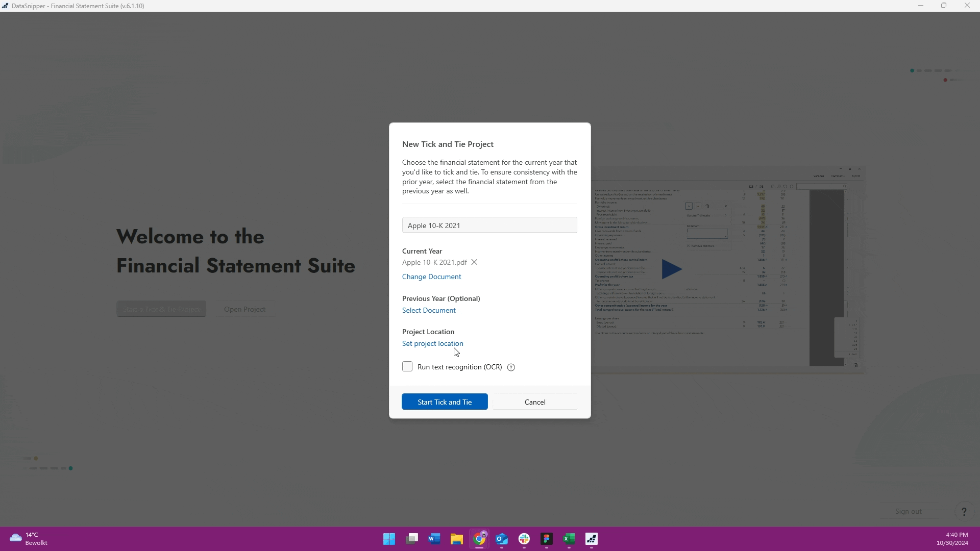This screenshot has height=551, width=980.
Task: Click the DataSnipper taskbar icon
Action: [592, 539]
